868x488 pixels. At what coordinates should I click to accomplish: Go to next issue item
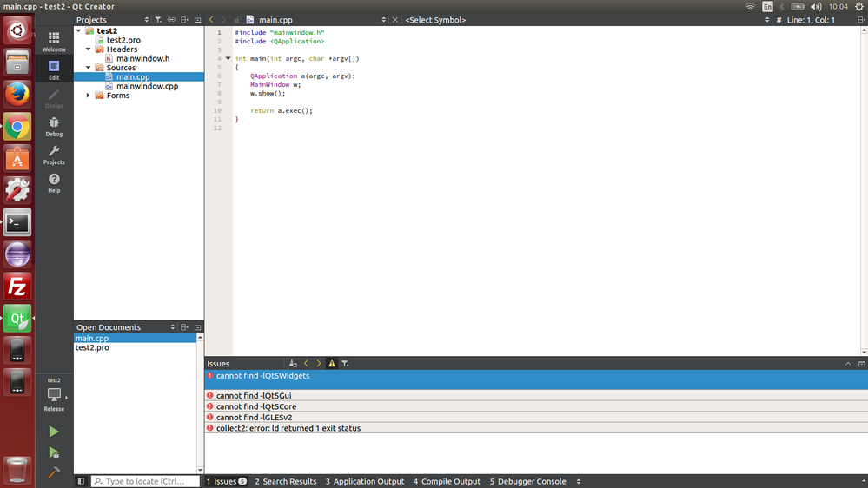tap(319, 364)
